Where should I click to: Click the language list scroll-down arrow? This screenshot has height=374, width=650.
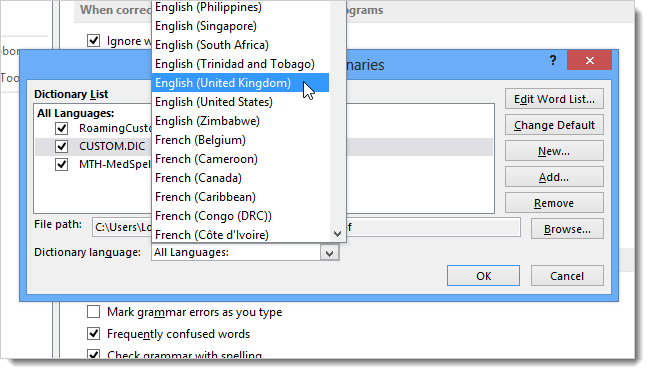coord(337,234)
